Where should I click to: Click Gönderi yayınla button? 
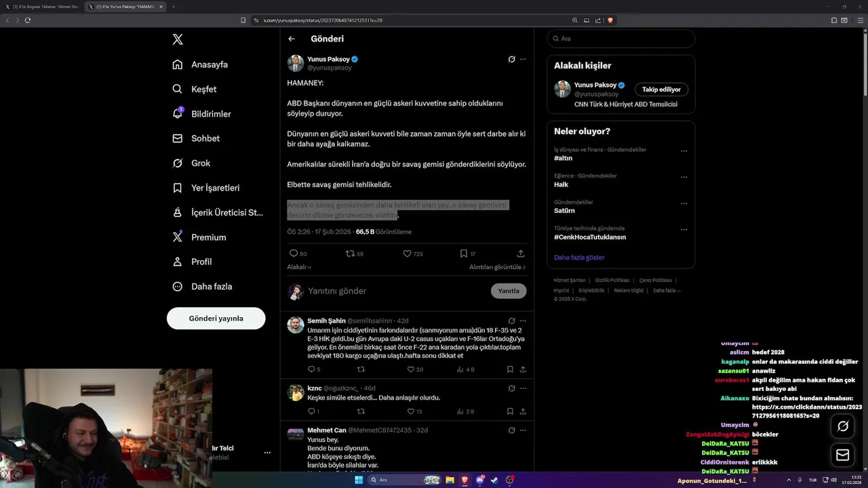click(x=216, y=318)
